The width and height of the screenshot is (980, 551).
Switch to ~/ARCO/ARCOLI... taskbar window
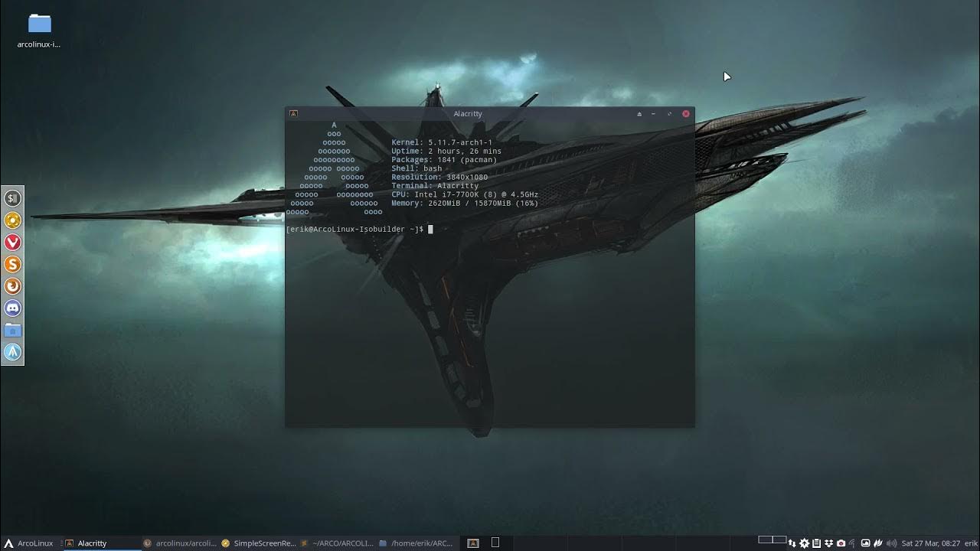(337, 543)
